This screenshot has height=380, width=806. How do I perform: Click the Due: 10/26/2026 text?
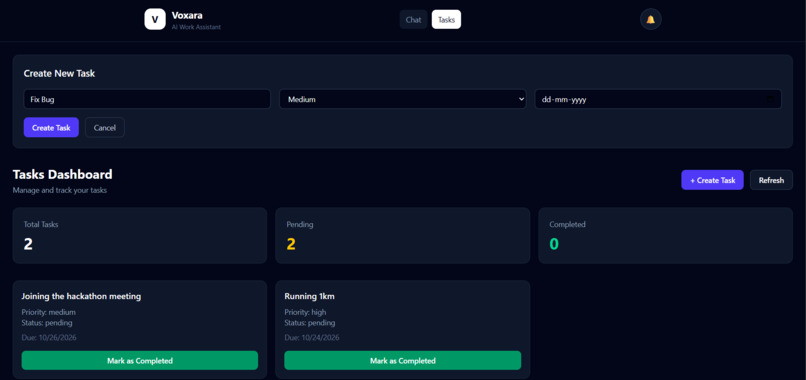(x=49, y=337)
